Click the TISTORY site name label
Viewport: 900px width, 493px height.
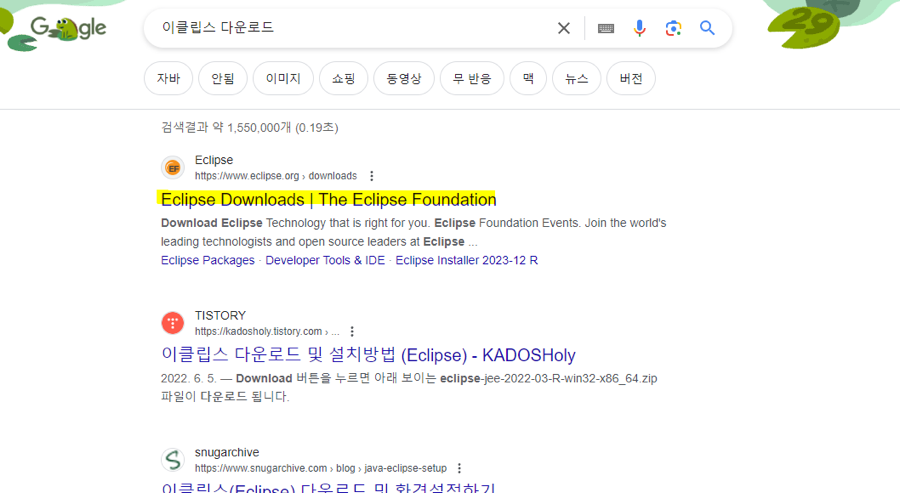pos(220,316)
